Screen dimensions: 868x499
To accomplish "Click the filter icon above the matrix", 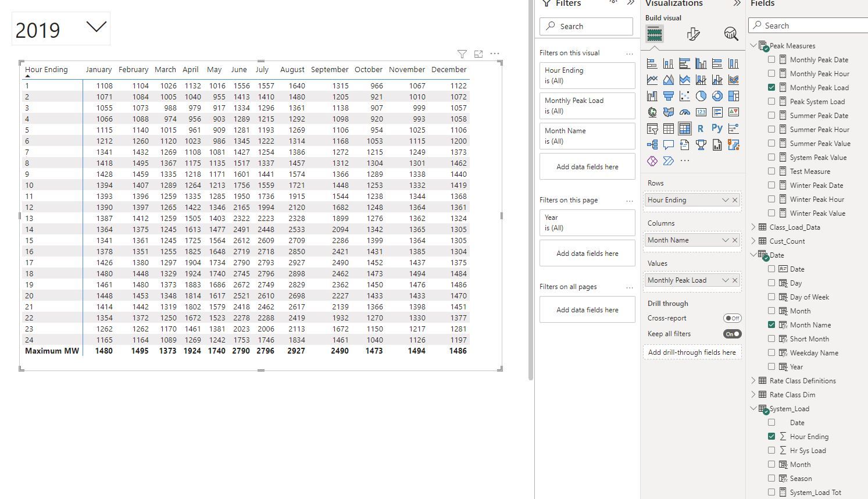I will [x=462, y=54].
